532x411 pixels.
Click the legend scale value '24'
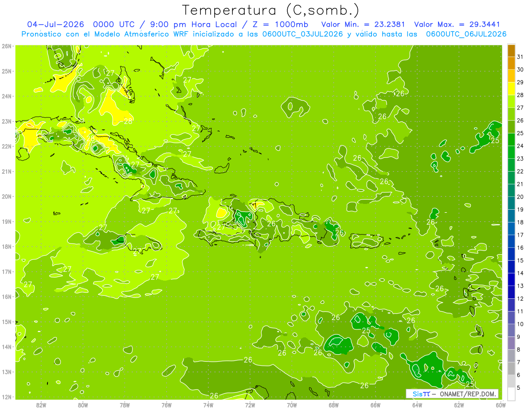520,146
